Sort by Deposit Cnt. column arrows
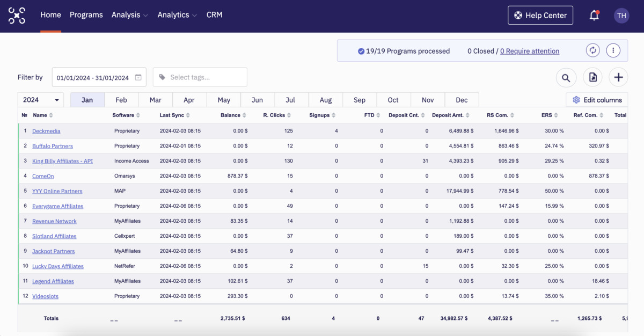The height and width of the screenshot is (336, 644). point(423,115)
